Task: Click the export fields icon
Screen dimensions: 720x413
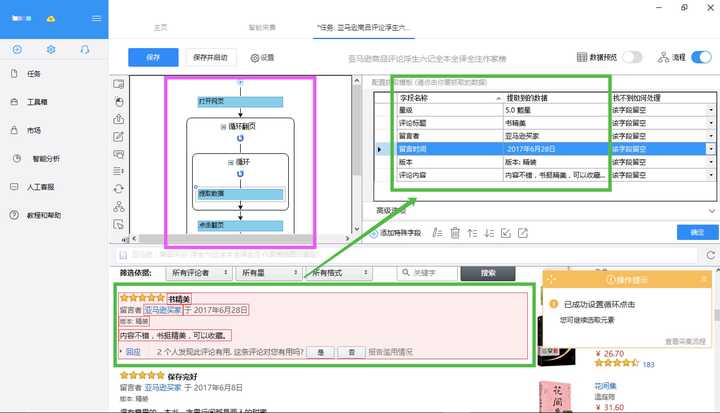Action: pyautogui.click(x=523, y=233)
